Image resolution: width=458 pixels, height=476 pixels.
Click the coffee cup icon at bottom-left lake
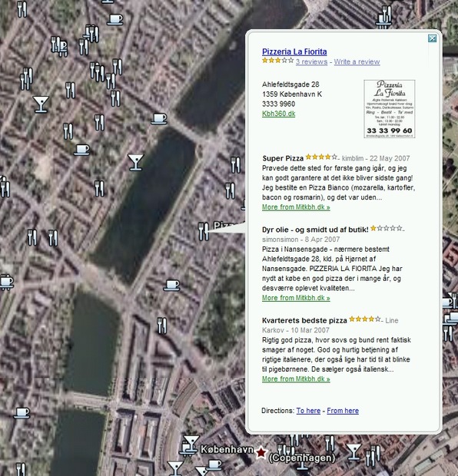click(22, 413)
